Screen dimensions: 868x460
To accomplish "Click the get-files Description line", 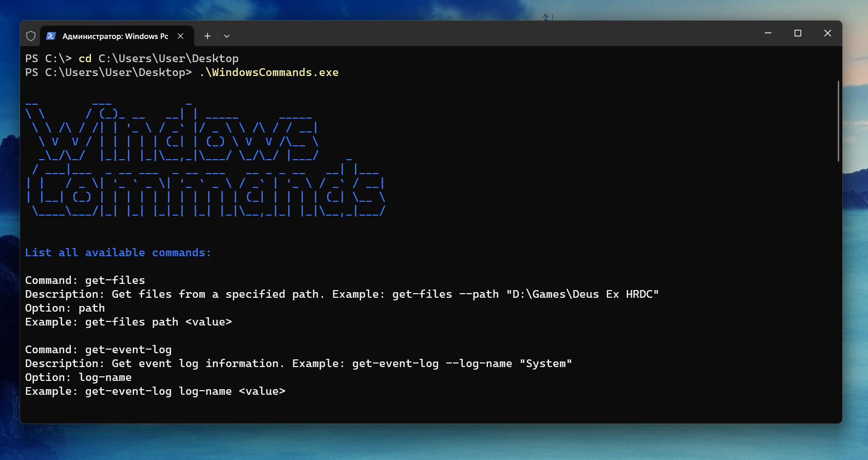I will click(x=342, y=294).
